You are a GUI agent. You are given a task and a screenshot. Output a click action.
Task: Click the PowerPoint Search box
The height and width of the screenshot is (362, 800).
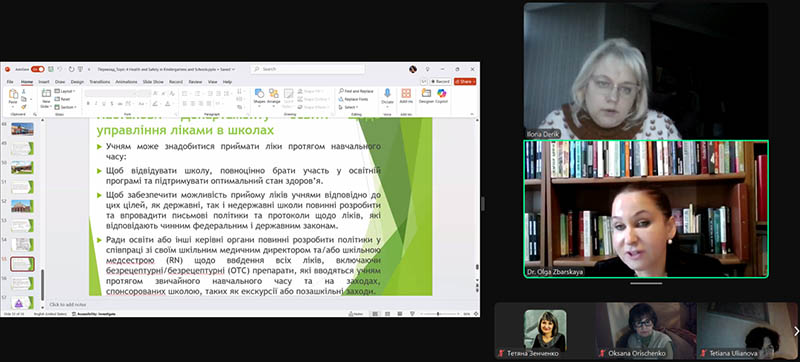(308, 69)
